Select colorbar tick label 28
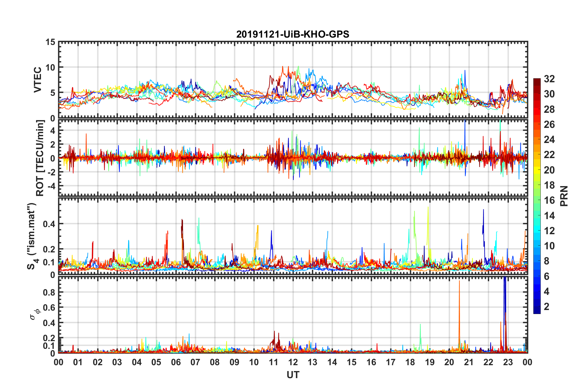 coord(549,109)
